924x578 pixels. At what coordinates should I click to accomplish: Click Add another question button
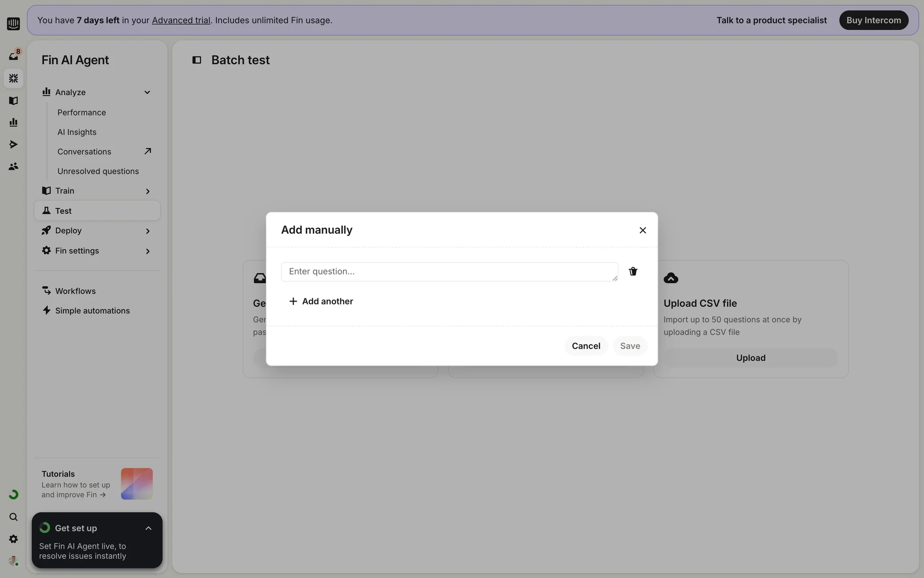pos(321,301)
